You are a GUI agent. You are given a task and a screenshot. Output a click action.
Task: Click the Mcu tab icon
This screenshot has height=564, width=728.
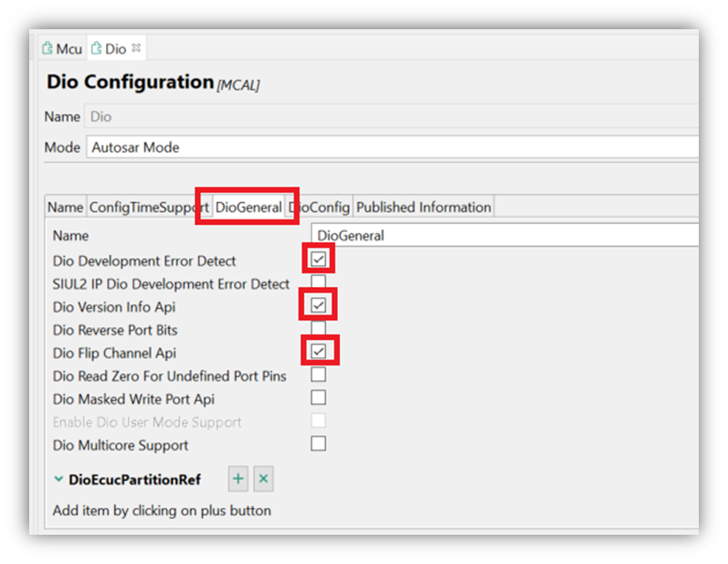47,48
